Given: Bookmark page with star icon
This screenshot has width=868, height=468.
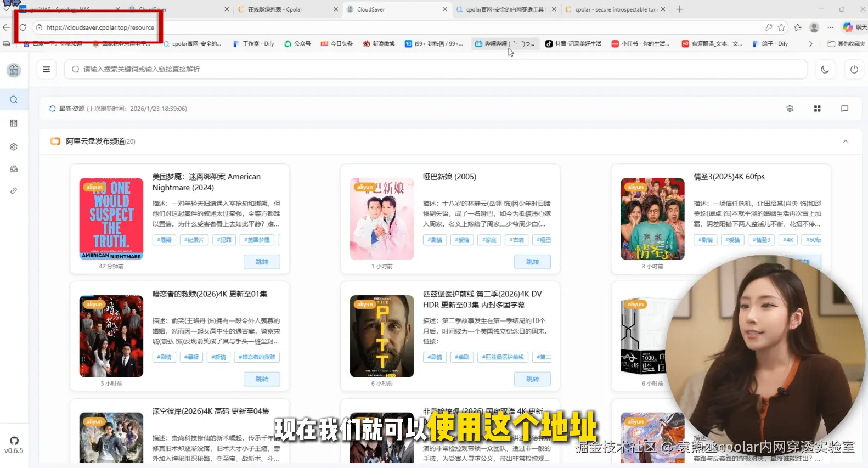Looking at the screenshot, I should 781,27.
